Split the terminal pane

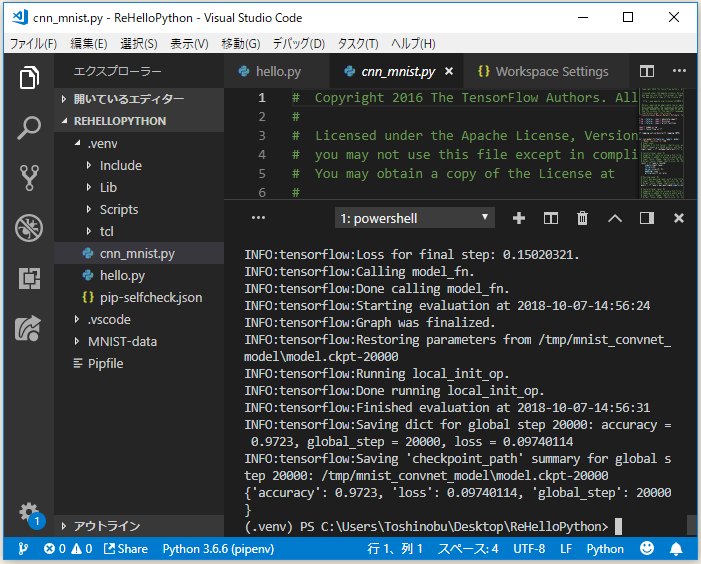click(550, 218)
